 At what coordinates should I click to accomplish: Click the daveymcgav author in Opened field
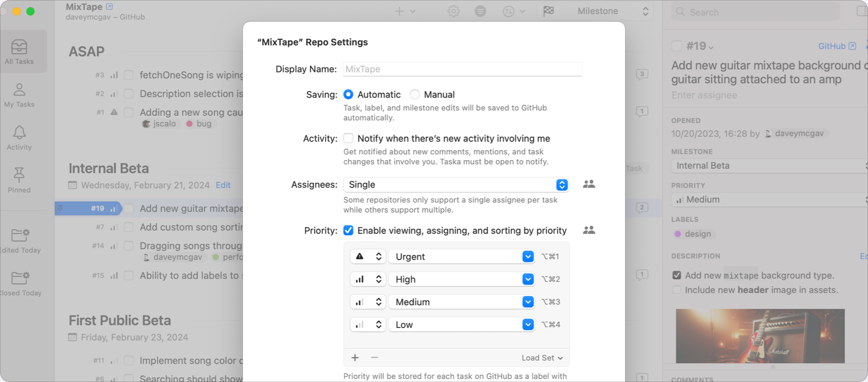click(795, 134)
